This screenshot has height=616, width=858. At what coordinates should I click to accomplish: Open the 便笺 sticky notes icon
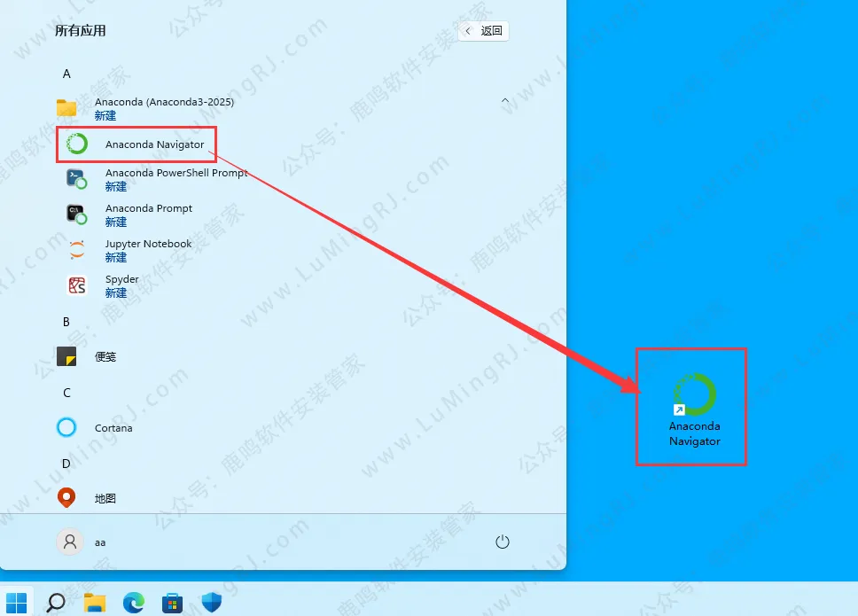click(x=66, y=356)
